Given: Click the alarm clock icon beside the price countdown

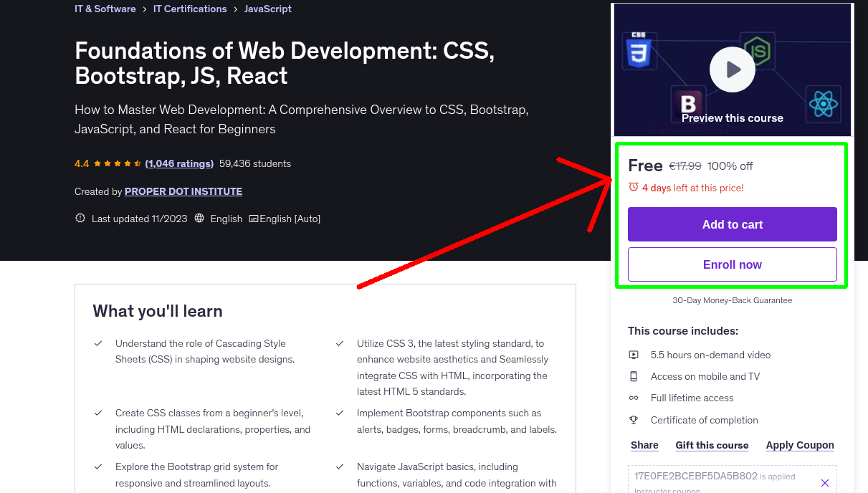Looking at the screenshot, I should click(x=633, y=186).
